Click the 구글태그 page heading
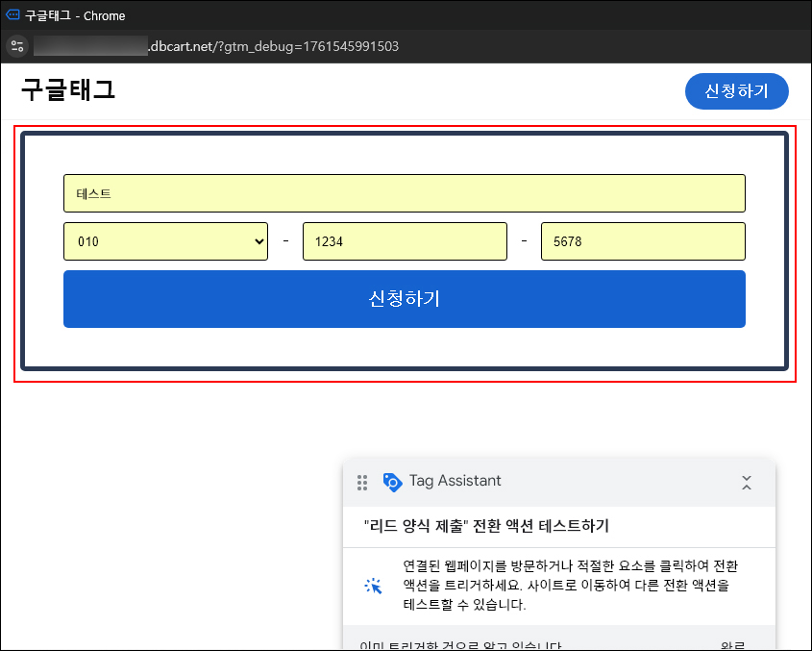This screenshot has width=812, height=651. click(x=68, y=90)
